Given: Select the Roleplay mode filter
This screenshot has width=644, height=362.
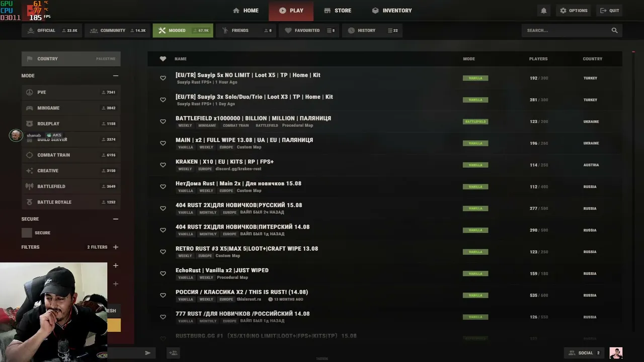Looking at the screenshot, I should click(x=71, y=124).
